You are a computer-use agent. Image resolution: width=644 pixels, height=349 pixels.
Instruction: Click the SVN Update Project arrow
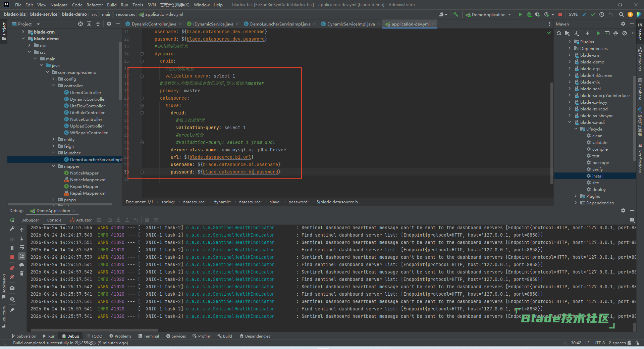pyautogui.click(x=584, y=14)
